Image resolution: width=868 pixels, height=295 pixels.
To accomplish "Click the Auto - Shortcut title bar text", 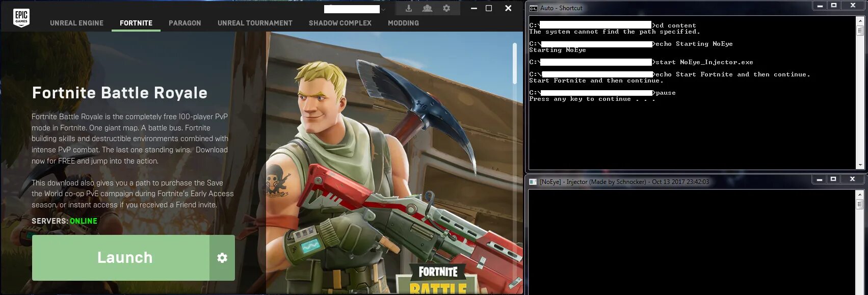I will tap(561, 8).
